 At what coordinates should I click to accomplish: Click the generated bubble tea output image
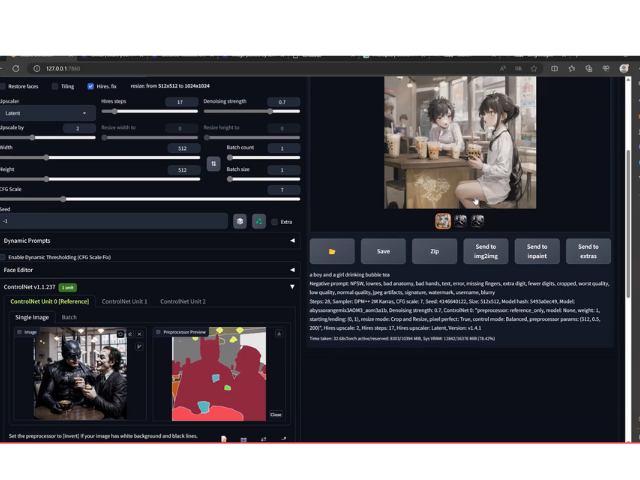(460, 142)
